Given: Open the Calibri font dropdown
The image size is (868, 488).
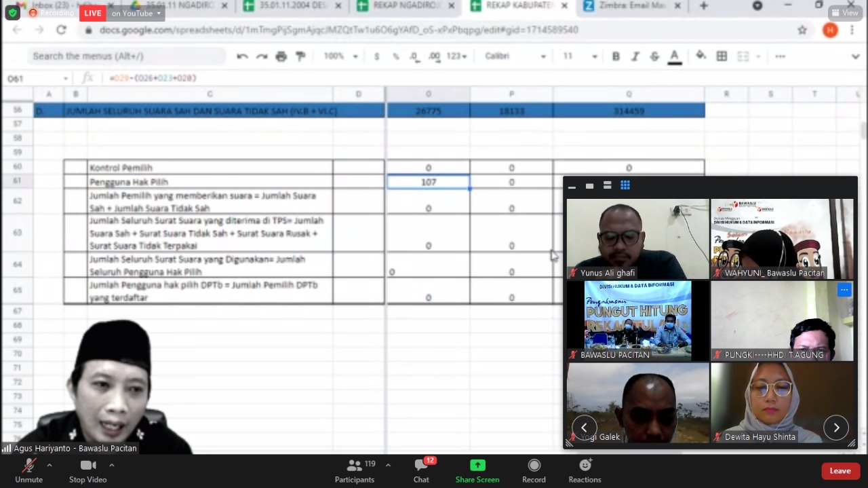Looking at the screenshot, I should pyautogui.click(x=515, y=56).
